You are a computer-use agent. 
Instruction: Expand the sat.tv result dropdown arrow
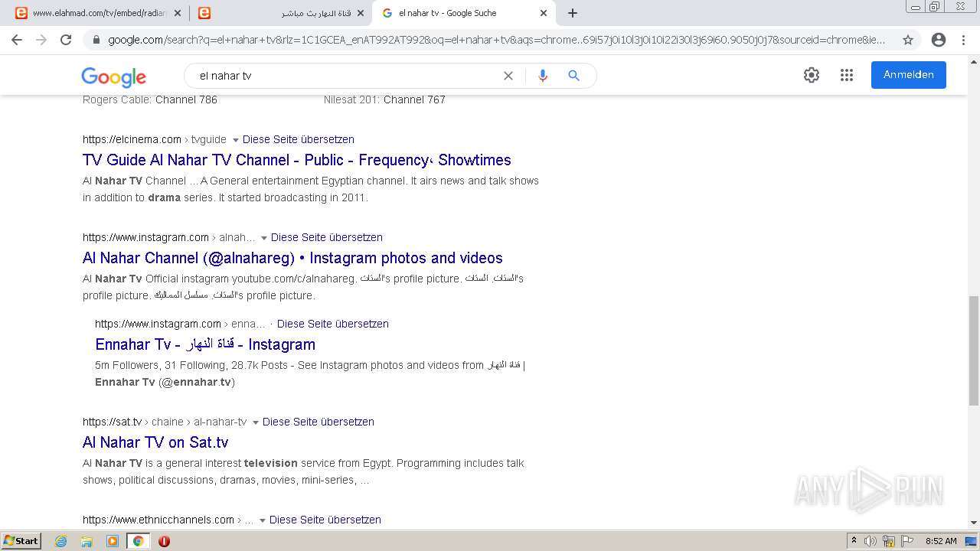pos(256,422)
